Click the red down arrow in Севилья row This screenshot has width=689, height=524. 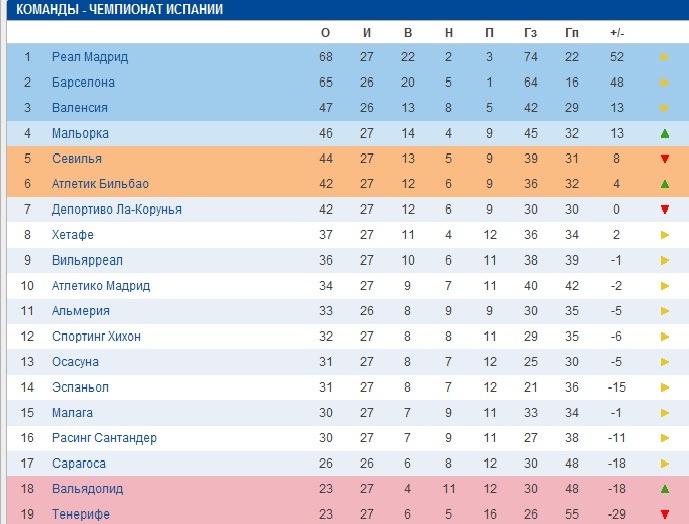coord(664,159)
